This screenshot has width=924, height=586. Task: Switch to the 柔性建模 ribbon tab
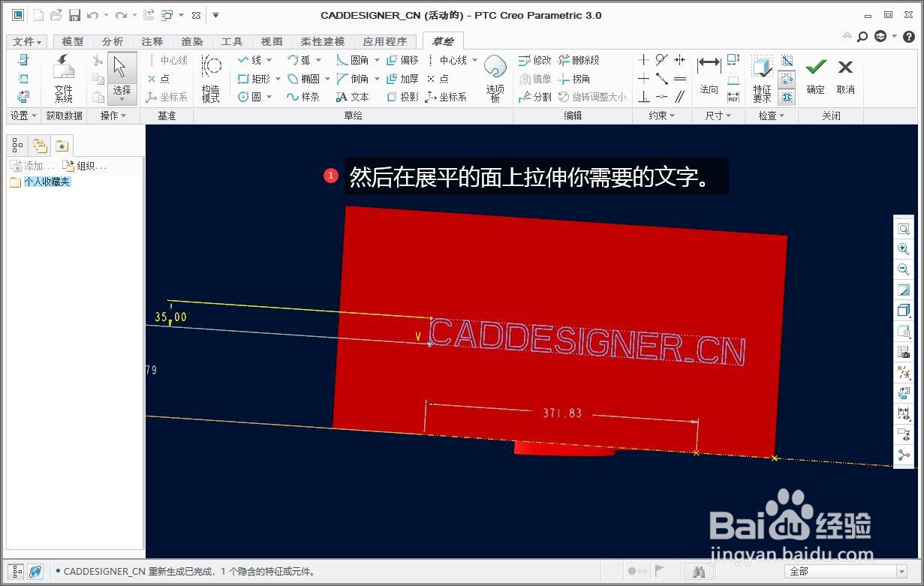coord(323,42)
